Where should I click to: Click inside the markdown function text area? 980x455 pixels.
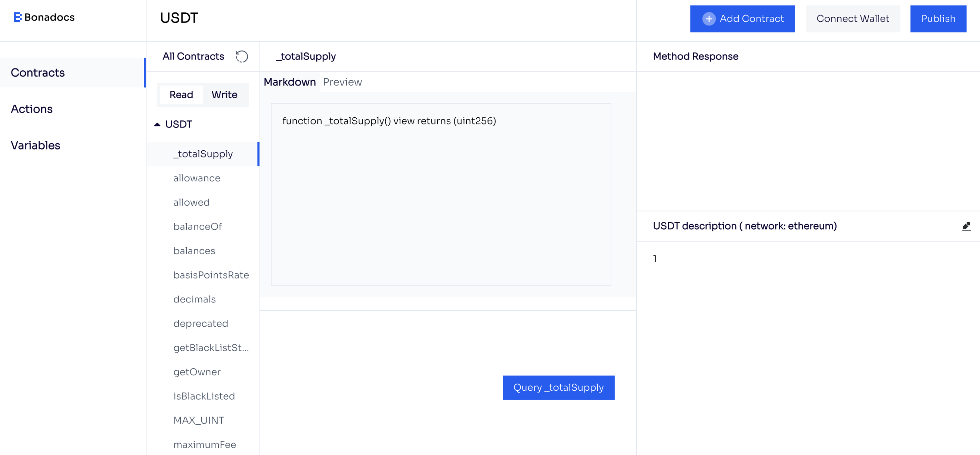[441, 194]
